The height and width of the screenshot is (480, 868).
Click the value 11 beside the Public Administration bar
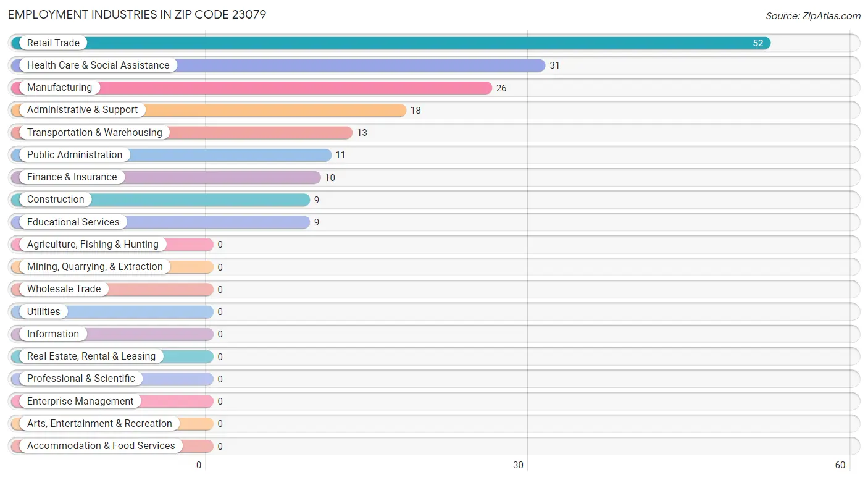click(x=340, y=155)
